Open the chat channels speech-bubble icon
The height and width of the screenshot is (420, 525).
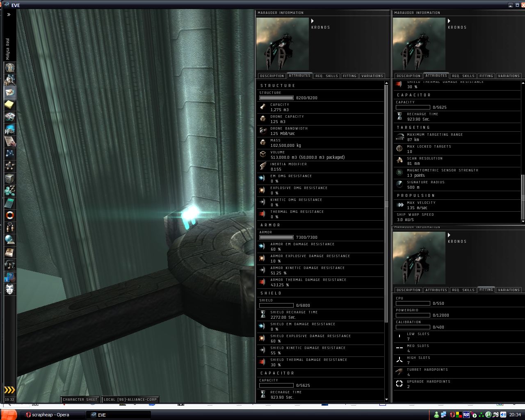point(10,228)
